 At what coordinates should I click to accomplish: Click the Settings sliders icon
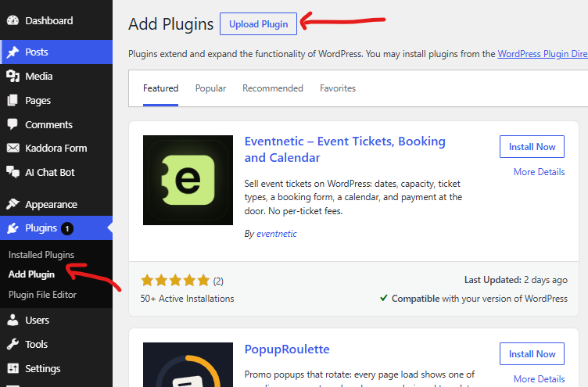coord(13,368)
